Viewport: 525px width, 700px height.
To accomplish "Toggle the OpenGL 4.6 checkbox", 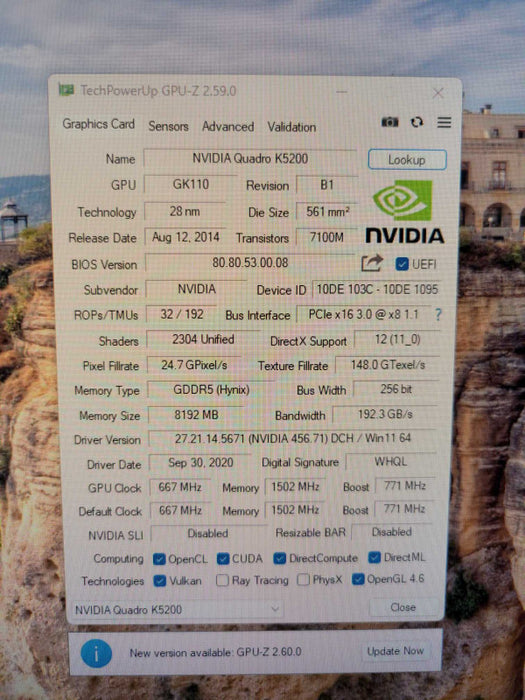I will (x=358, y=579).
